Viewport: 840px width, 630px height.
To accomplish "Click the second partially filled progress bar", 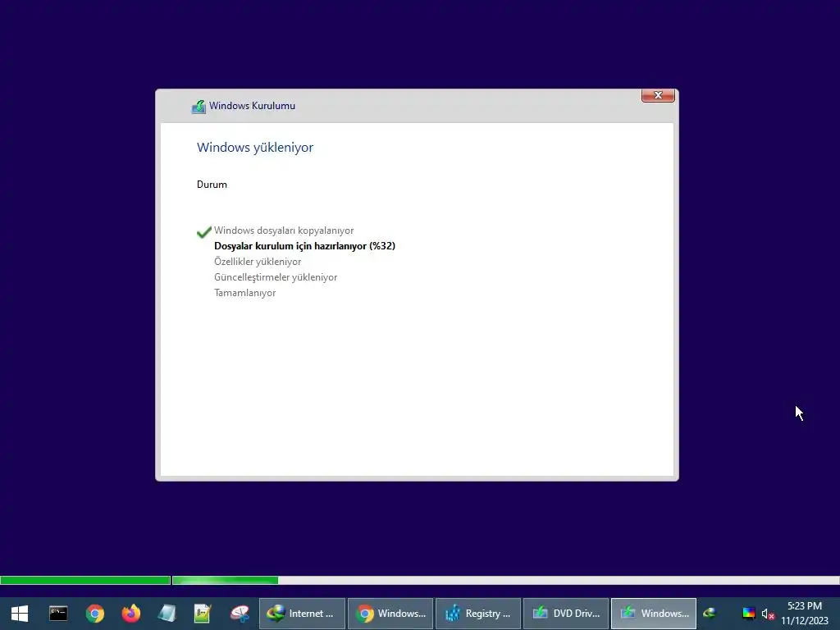I will click(505, 580).
